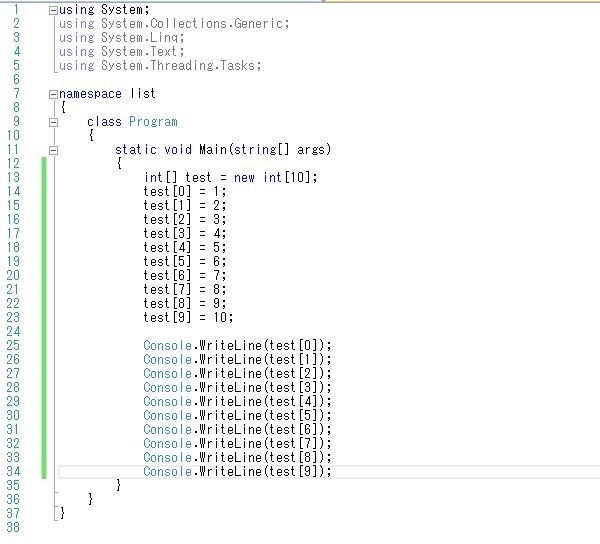Click 'Console.WriteLine(test[1]);' line
This screenshot has height=544, width=600.
pos(237,359)
